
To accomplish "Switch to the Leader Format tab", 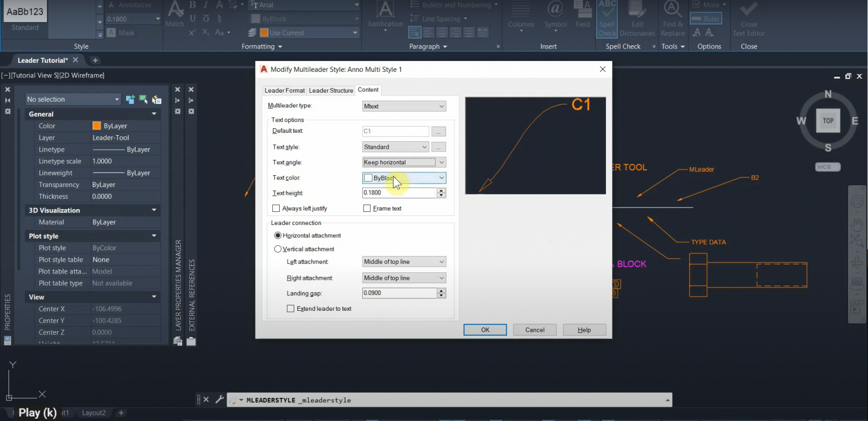I will [x=284, y=90].
